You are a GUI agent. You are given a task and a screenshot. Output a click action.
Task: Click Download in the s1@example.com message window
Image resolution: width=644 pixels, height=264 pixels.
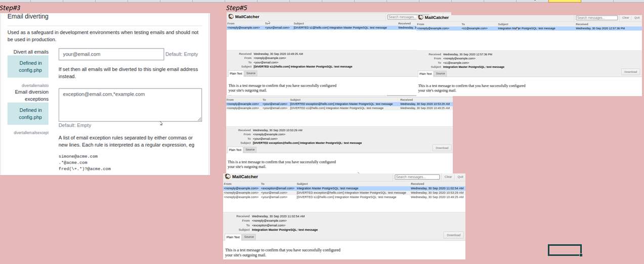(x=631, y=72)
